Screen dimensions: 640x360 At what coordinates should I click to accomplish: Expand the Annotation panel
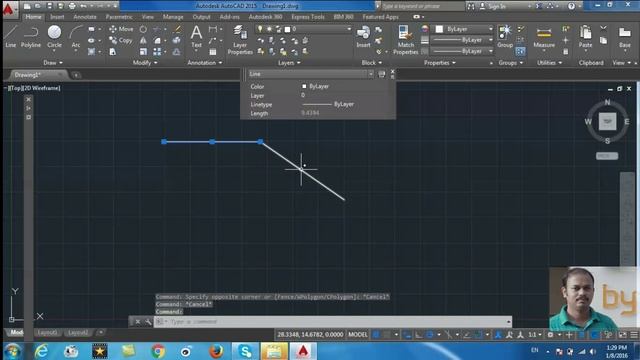[x=204, y=63]
